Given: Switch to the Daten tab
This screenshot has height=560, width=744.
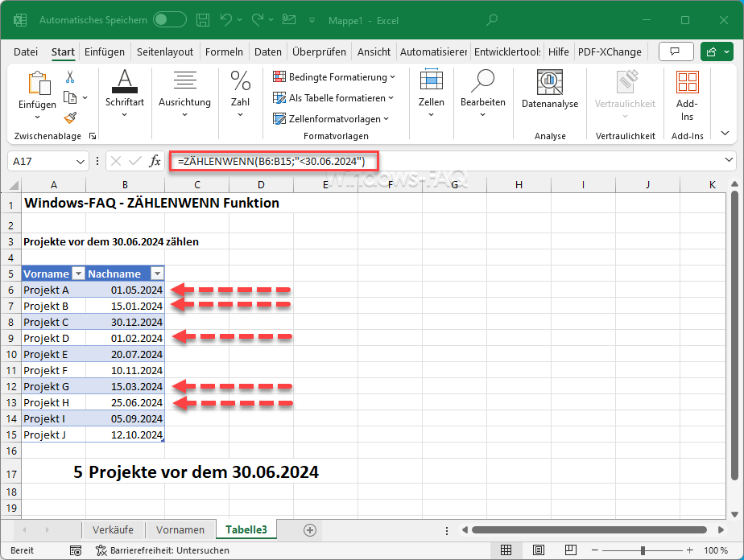Looking at the screenshot, I should click(x=267, y=51).
